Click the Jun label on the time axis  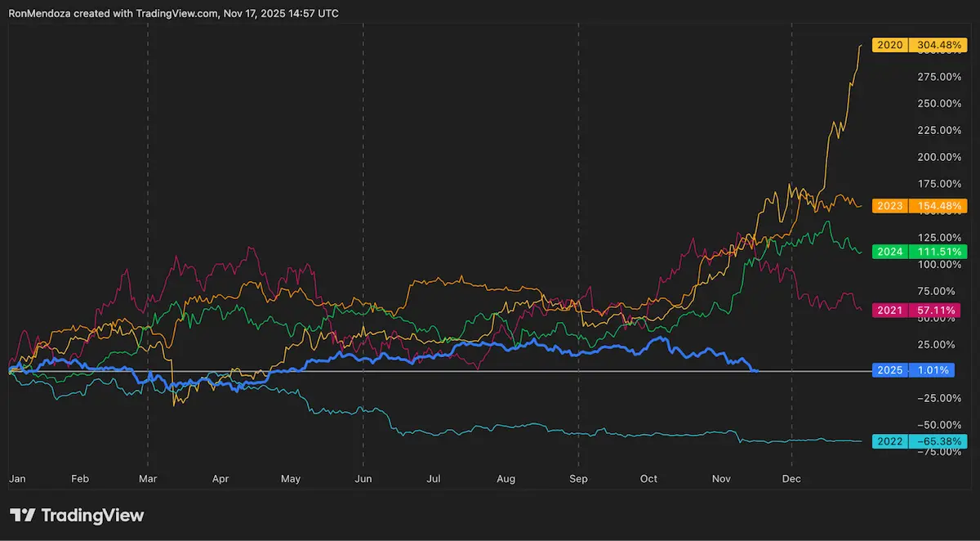pos(363,479)
